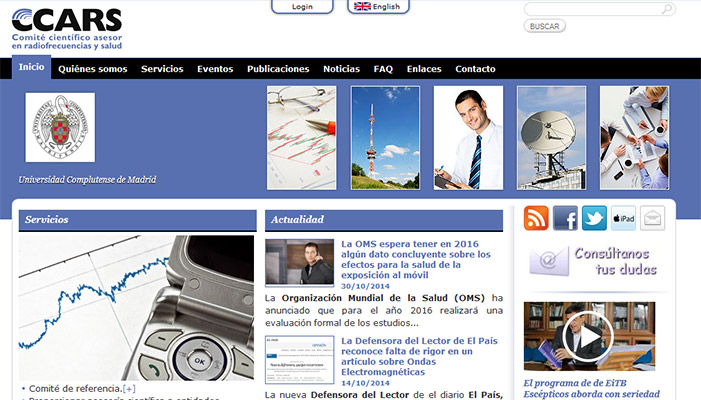Click the El País article thumbnail

[300, 360]
